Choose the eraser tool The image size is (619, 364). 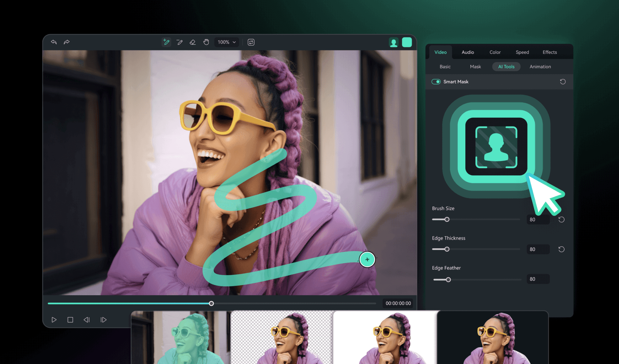point(193,42)
